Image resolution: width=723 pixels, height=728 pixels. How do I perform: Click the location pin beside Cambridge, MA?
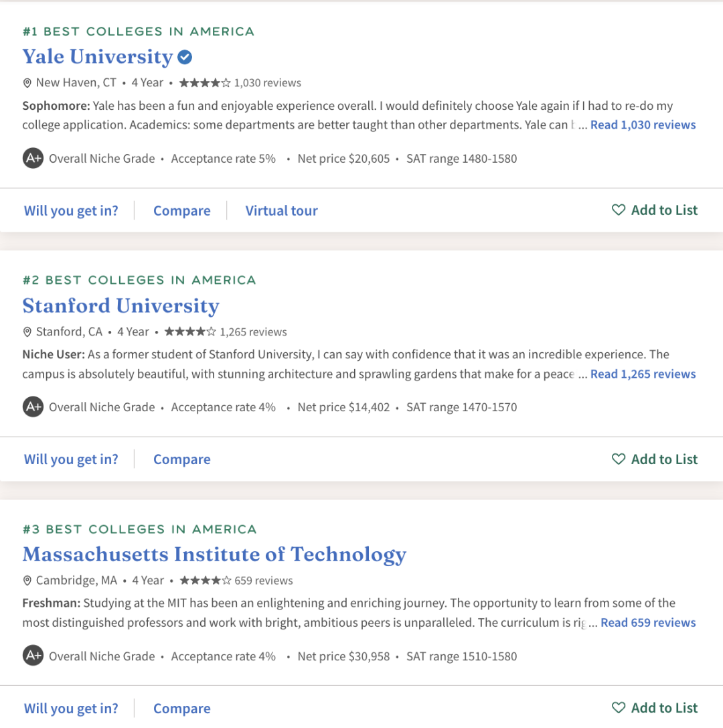click(x=27, y=581)
